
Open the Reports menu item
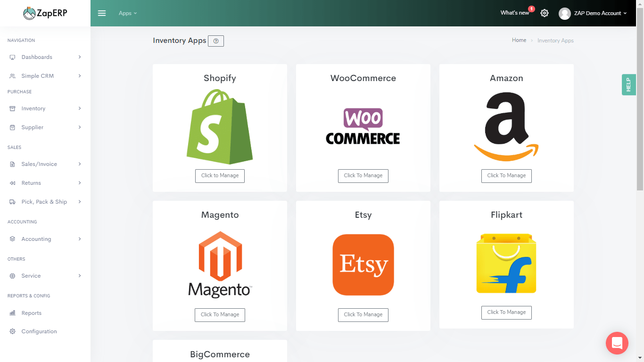45,313
